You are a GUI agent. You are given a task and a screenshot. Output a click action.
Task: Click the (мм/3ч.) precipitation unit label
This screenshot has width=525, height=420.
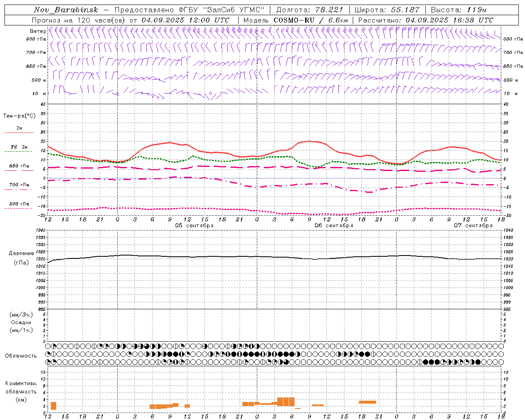tap(21, 315)
